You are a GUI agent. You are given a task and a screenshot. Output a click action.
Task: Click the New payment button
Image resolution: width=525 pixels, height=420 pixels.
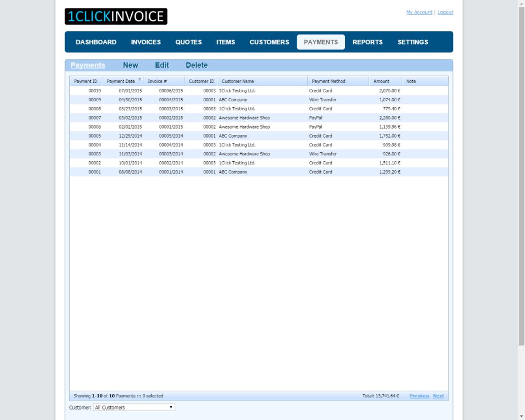point(131,65)
